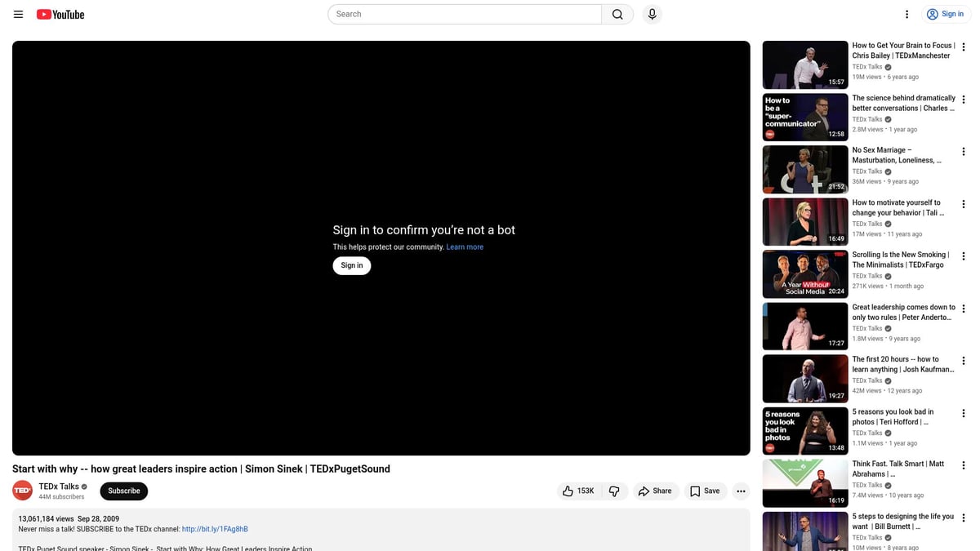Open TEDx Talks channel avatar

[x=22, y=491]
